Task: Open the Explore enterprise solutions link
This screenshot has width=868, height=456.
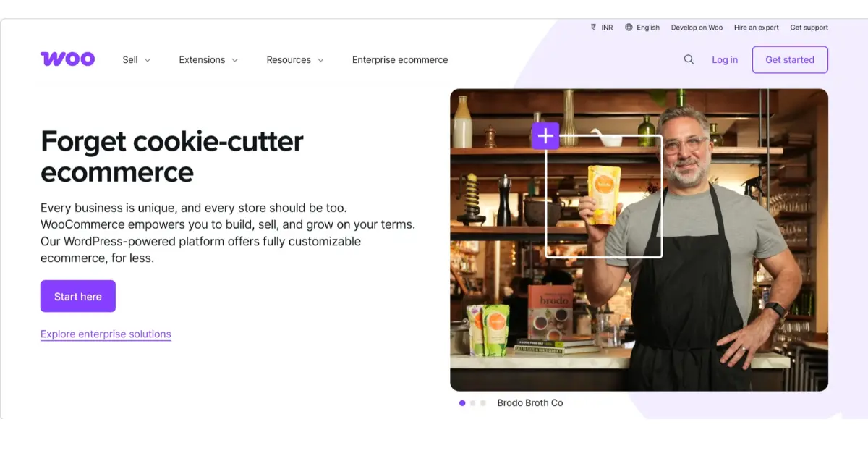Action: click(106, 334)
